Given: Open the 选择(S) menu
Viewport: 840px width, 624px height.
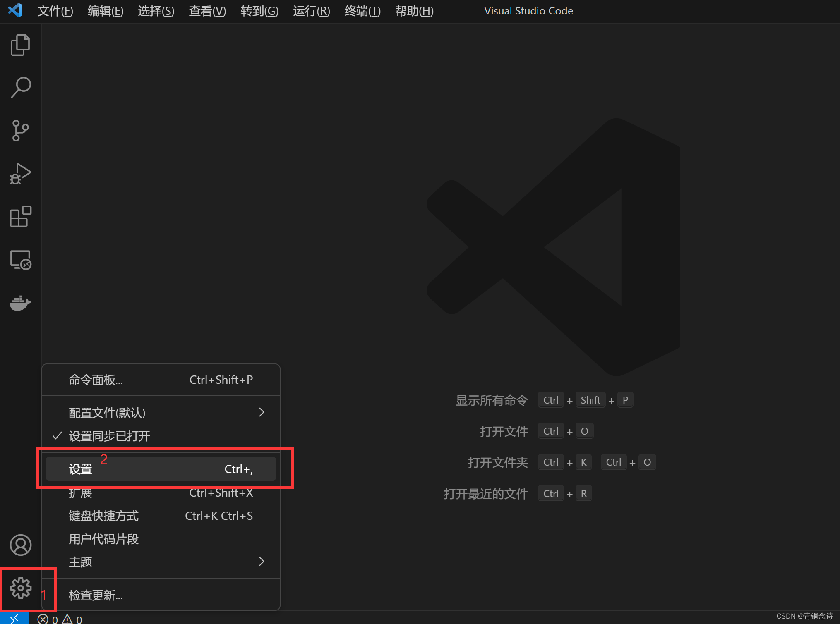Looking at the screenshot, I should tap(156, 11).
